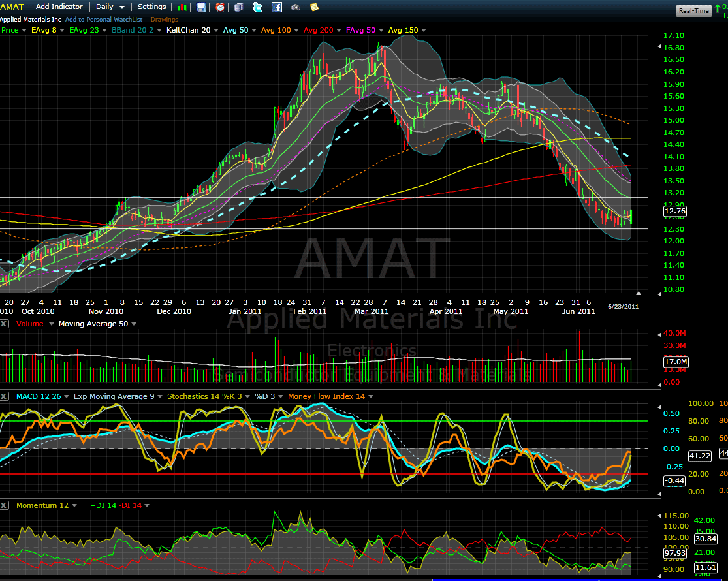This screenshot has height=581, width=728.
Task: Open the Daily timeframe dropdown
Action: tap(110, 7)
